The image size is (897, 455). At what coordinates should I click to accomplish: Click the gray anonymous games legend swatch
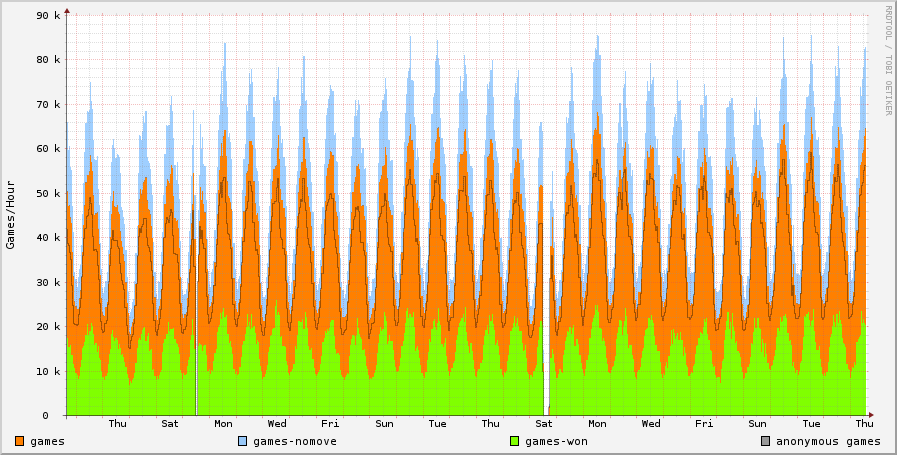pos(766,441)
